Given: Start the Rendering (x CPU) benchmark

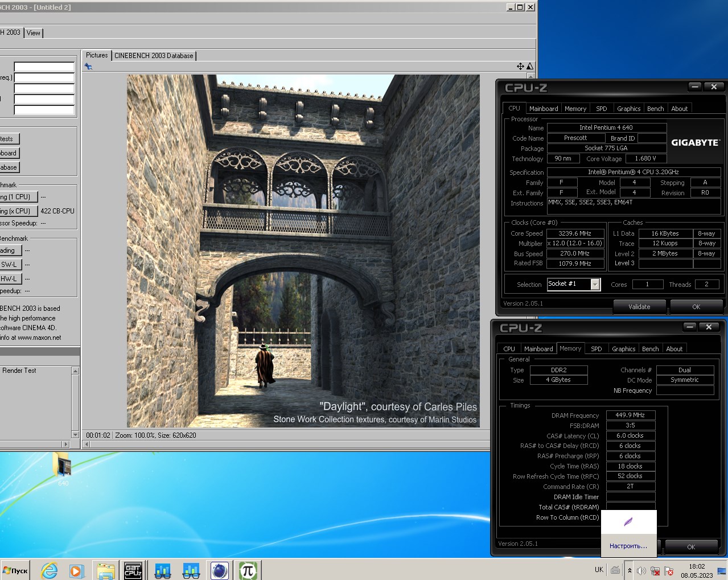Looking at the screenshot, I should click(19, 211).
